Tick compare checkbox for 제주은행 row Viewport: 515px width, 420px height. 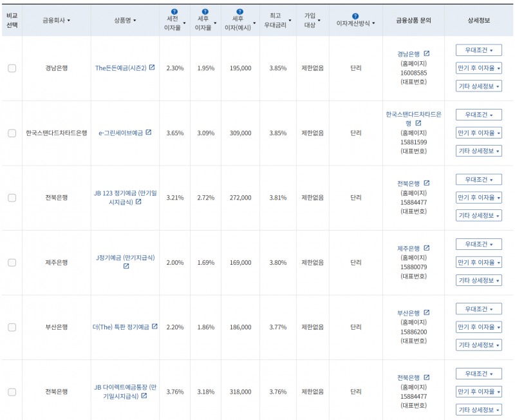pos(12,263)
